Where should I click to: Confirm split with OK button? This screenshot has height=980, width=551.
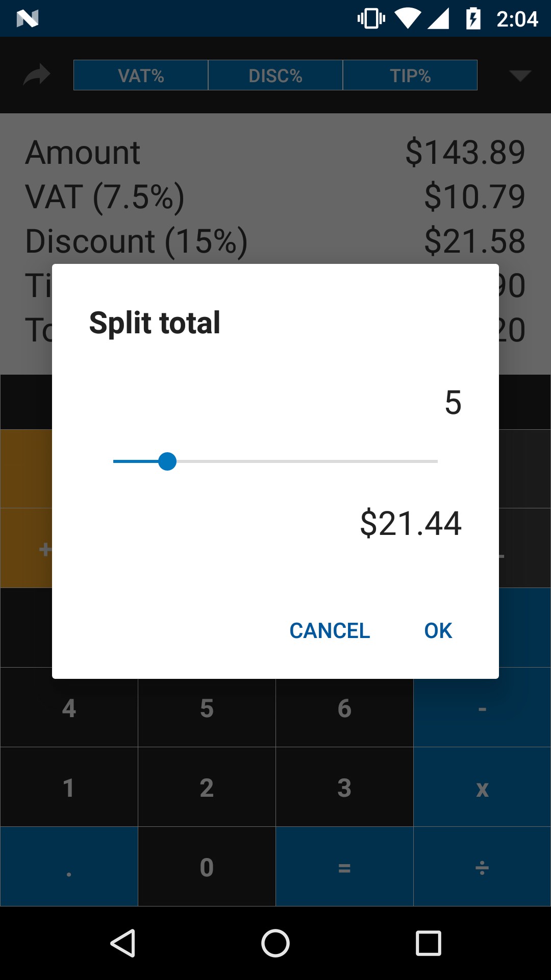point(438,631)
